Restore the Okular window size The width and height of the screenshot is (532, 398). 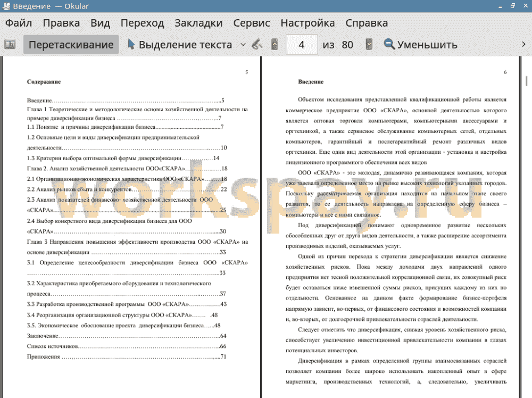click(x=513, y=6)
